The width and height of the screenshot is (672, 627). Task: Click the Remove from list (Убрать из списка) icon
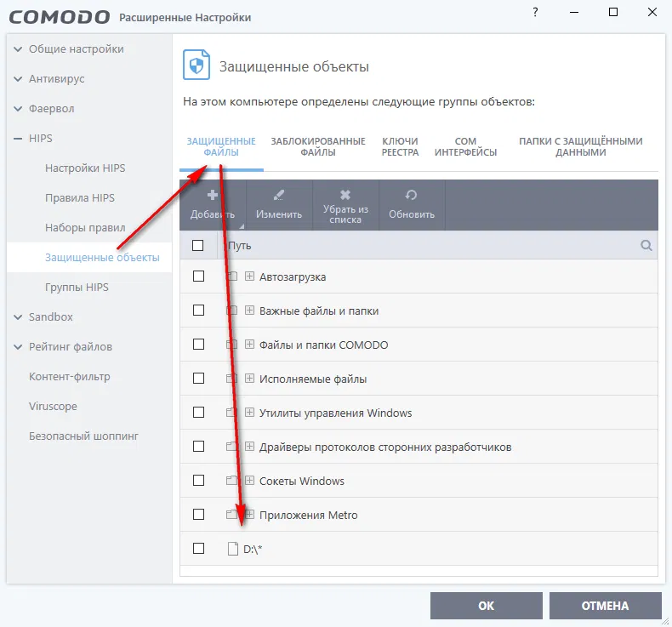click(x=345, y=195)
